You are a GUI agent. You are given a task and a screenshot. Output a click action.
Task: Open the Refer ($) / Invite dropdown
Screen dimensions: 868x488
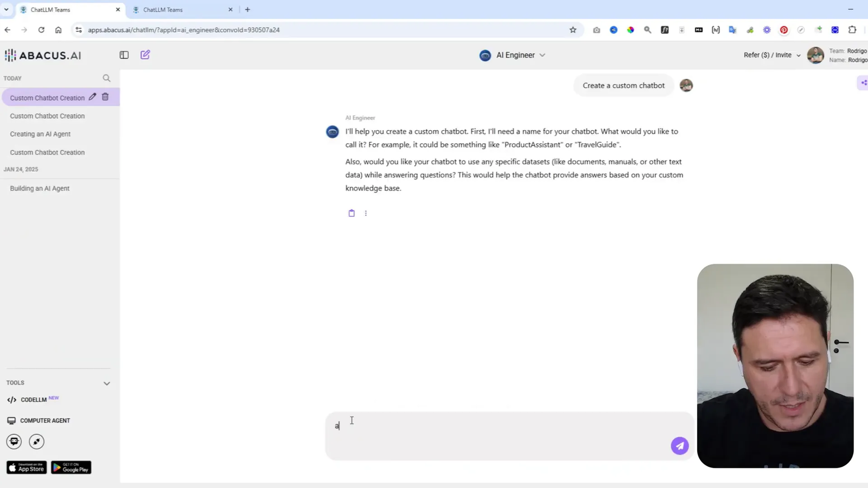[x=770, y=55]
